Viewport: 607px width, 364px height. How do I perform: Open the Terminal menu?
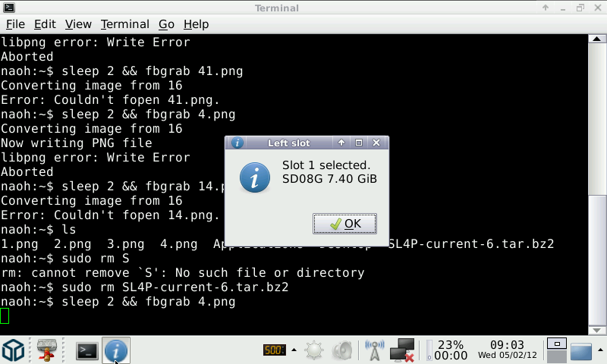(124, 24)
